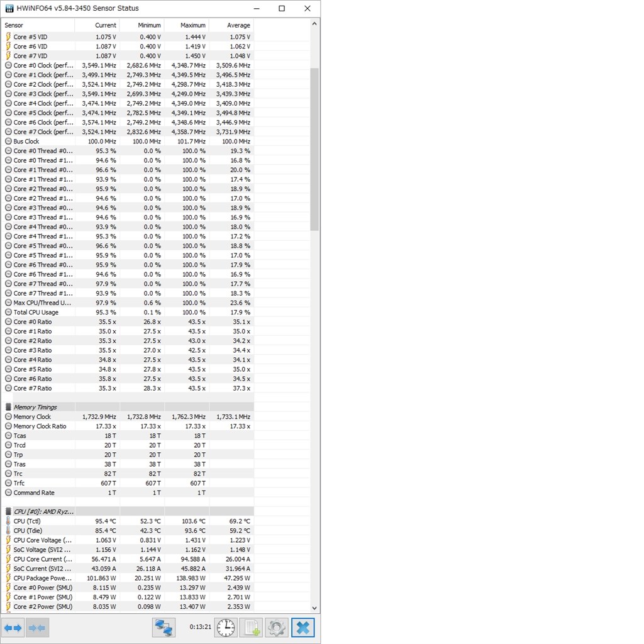This screenshot has height=644, width=644.
Task: Select the Max CPU/Thread U... row
Action: point(127,303)
